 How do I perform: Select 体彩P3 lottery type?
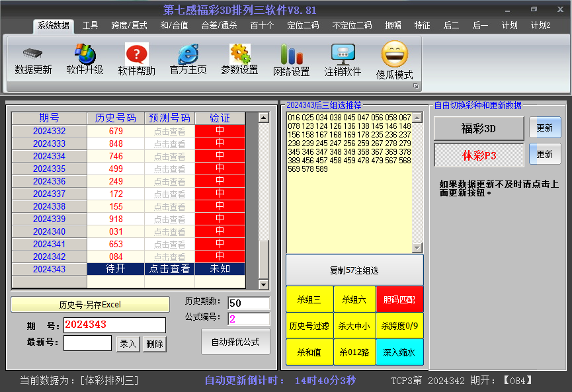coord(478,155)
